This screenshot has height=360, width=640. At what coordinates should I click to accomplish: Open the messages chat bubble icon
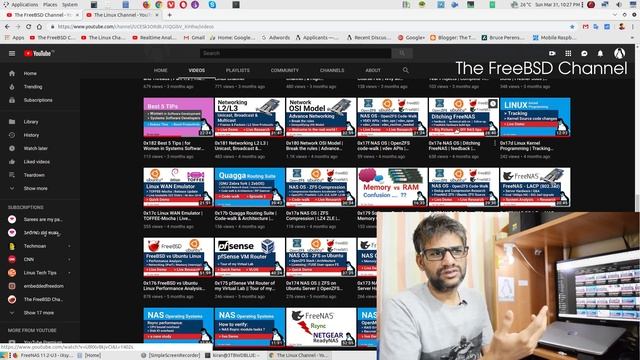click(584, 53)
